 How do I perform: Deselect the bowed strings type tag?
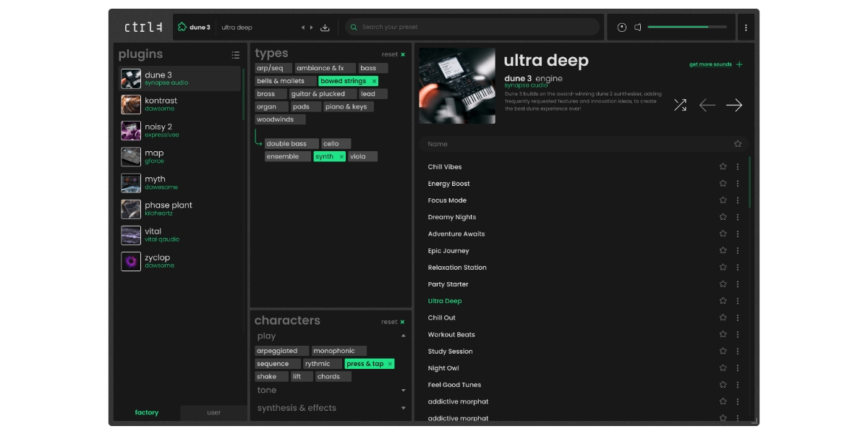pyautogui.click(x=374, y=81)
